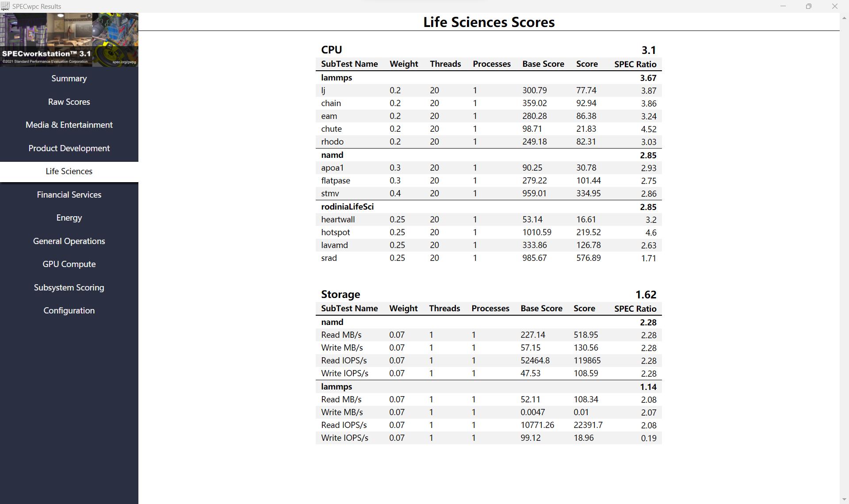Image resolution: width=849 pixels, height=504 pixels.
Task: Click scrollbar up arrow at top right
Action: [x=844, y=18]
